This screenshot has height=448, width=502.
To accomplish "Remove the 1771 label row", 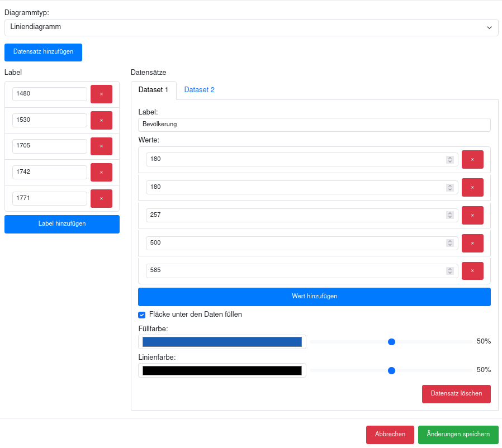I will [x=101, y=198].
